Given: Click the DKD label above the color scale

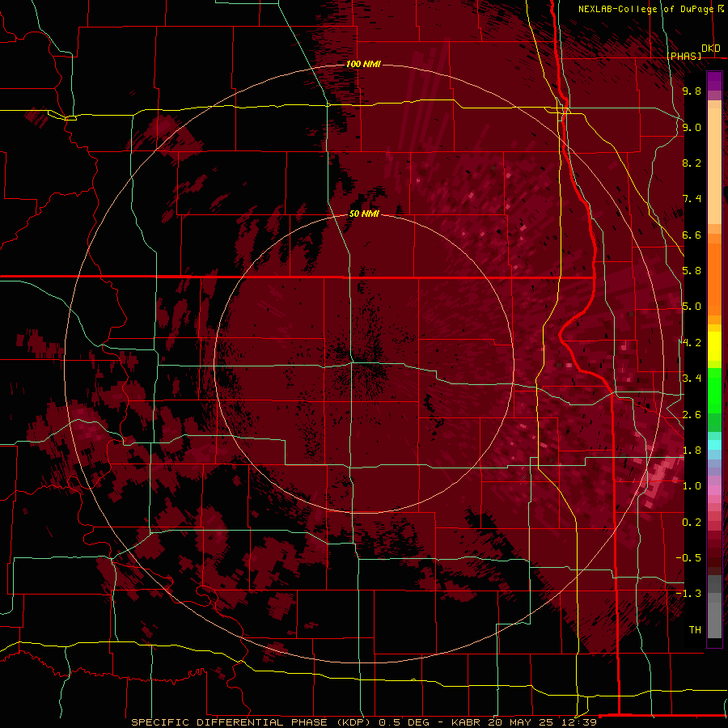Looking at the screenshot, I should coord(711,48).
